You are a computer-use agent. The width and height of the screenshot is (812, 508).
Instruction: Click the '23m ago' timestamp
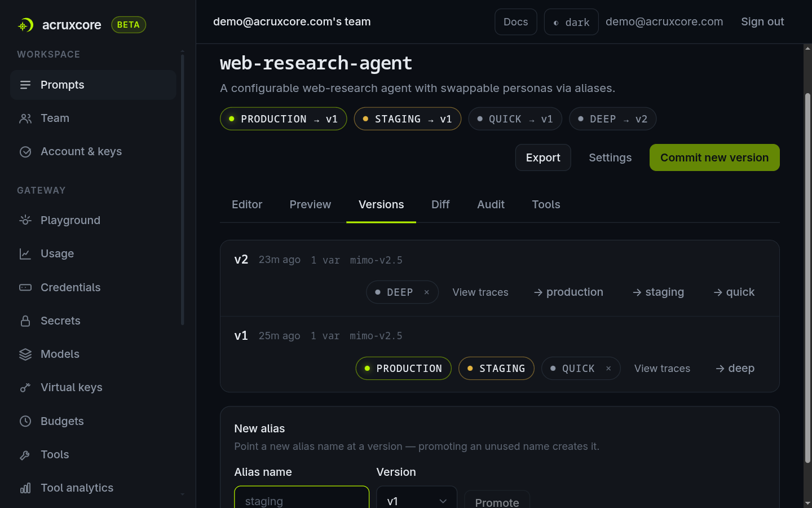[280, 260]
